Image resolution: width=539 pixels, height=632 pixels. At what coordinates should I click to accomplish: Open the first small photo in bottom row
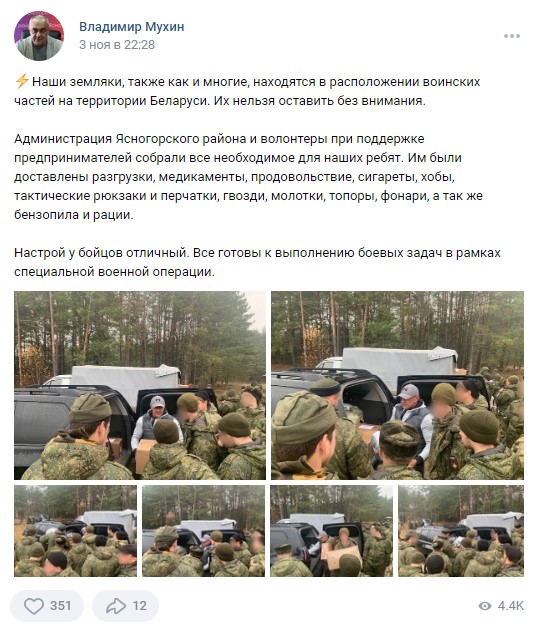75,531
